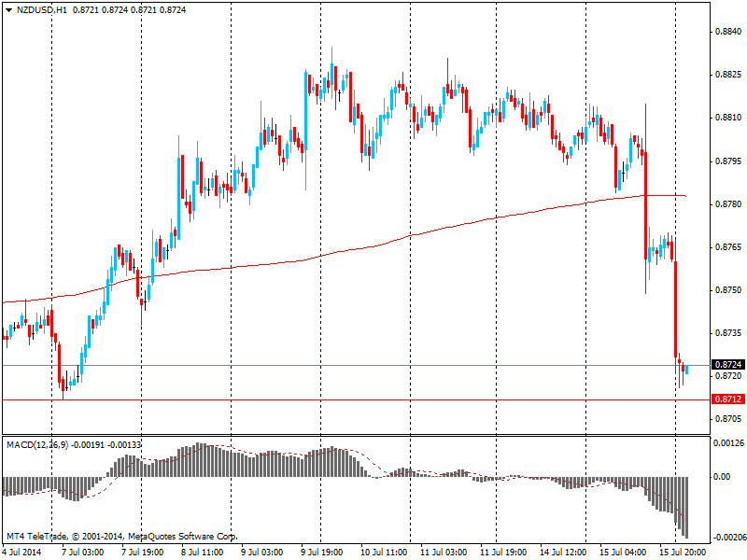Click the MACD(12,26,9) indicator label

coord(37,444)
